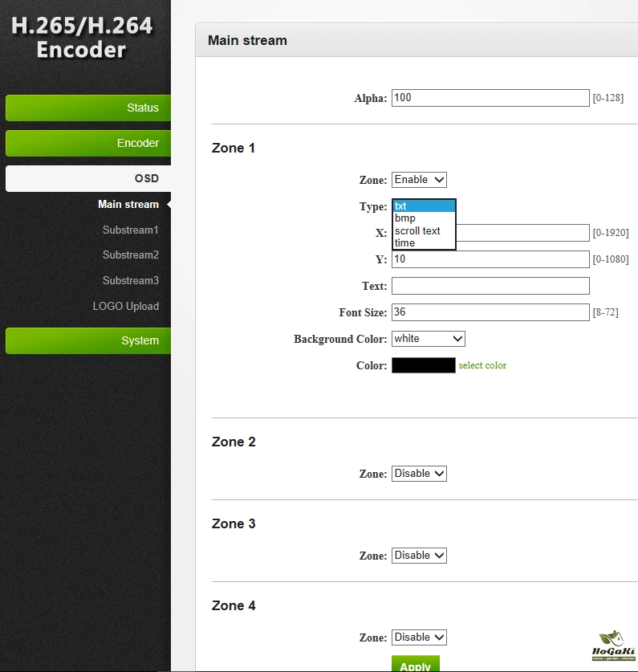Open the Status menu section
This screenshot has height=672, width=638.
pyautogui.click(x=88, y=108)
